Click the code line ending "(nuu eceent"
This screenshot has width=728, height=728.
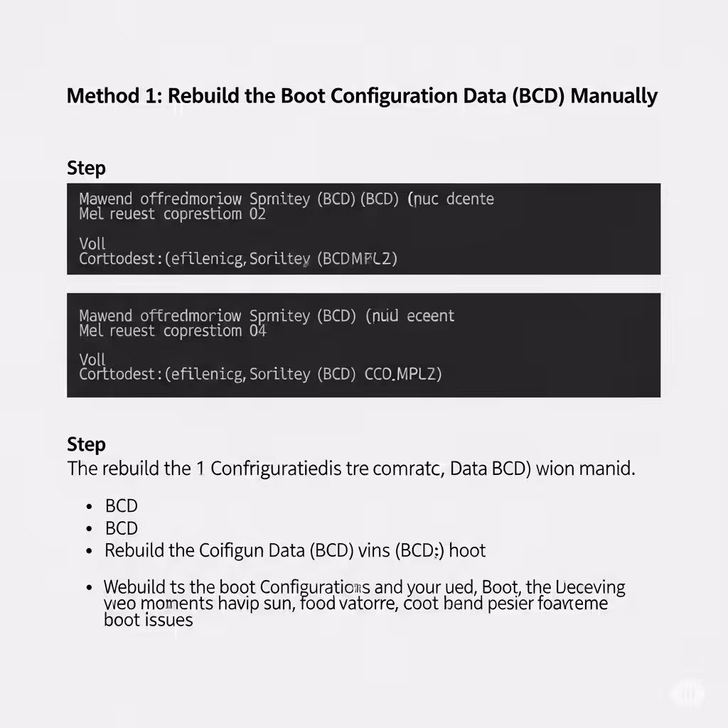click(x=267, y=316)
